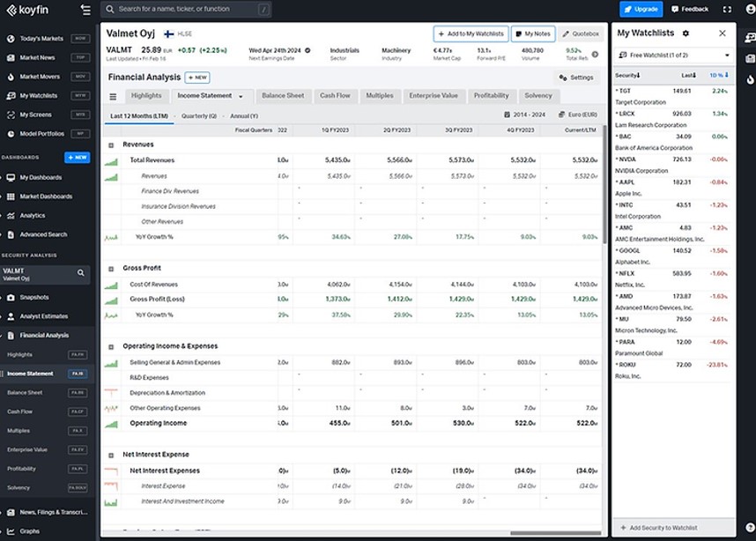Screen dimensions: 756x541
Task: Open Model Portfolios pie icon
Action: click(x=11, y=134)
